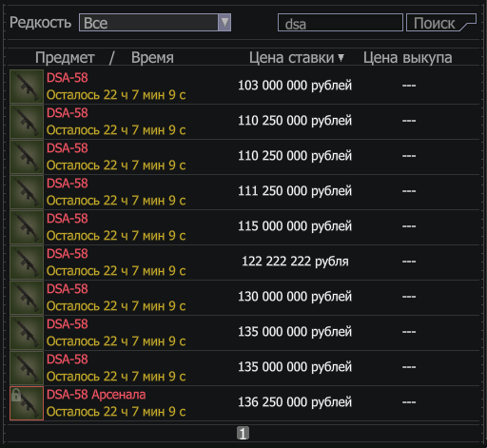Screen dimensions: 487x448
Task: Click the lock icon on the Арсенала item
Action: (x=16, y=395)
